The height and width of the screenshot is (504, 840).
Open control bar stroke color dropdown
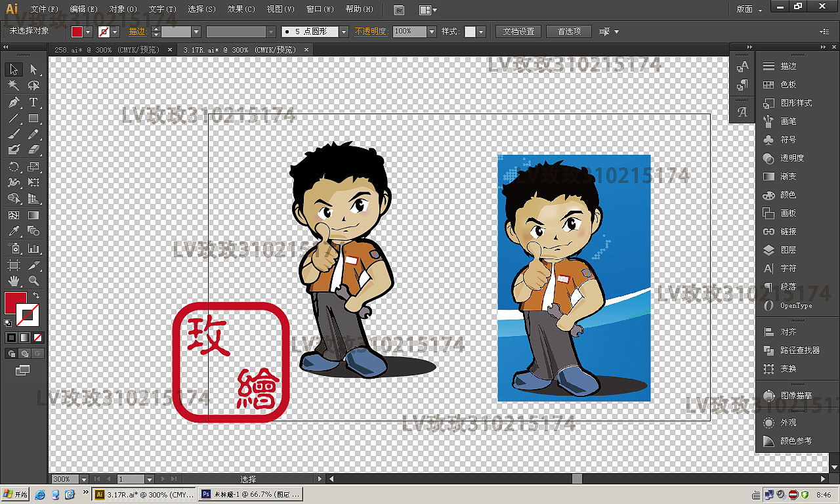click(115, 31)
